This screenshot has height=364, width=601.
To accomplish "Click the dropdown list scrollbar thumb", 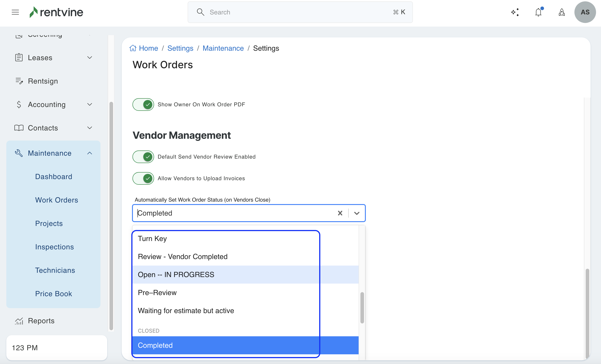I will click(x=362, y=307).
